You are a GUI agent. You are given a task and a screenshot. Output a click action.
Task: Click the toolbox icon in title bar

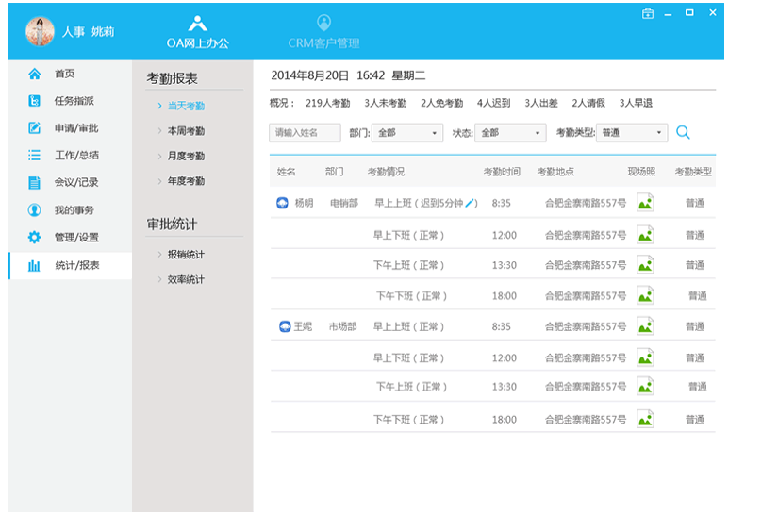[648, 13]
